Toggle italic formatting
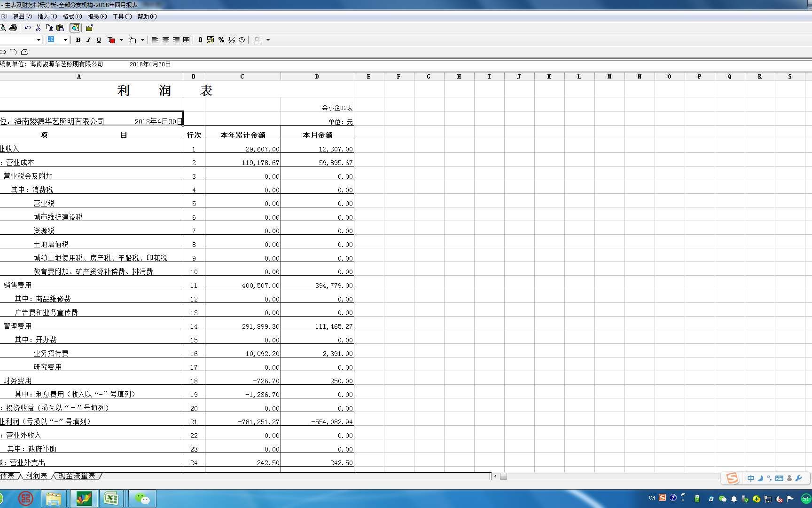The height and width of the screenshot is (508, 812). (x=88, y=40)
